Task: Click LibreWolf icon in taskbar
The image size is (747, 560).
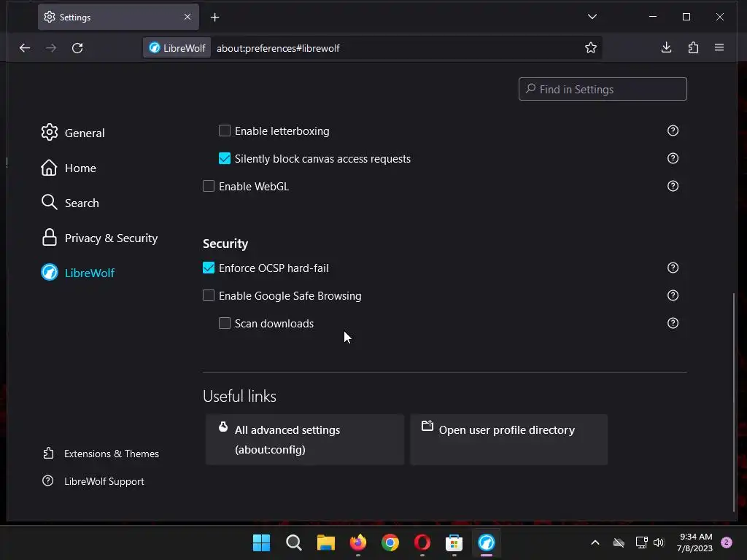Action: (487, 542)
